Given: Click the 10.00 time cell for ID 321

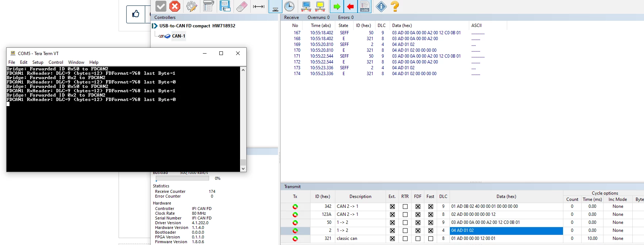Looking at the screenshot, I should point(592,238).
